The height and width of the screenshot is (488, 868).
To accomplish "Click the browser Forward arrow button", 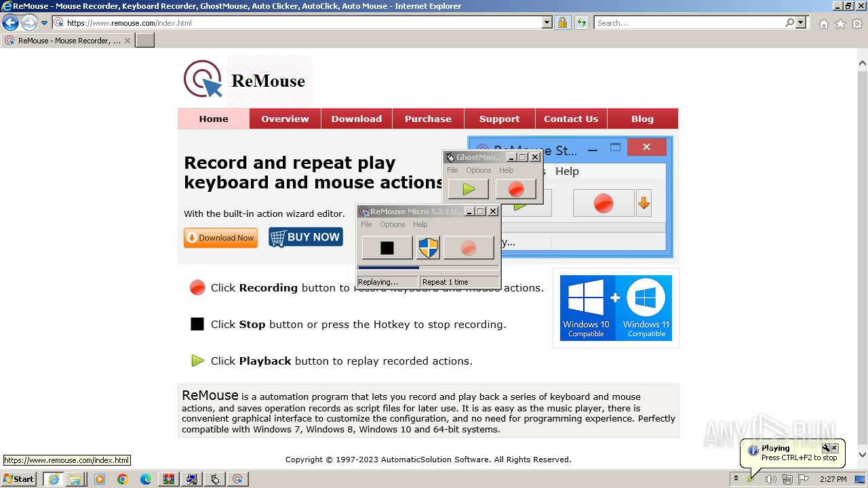I will click(29, 22).
